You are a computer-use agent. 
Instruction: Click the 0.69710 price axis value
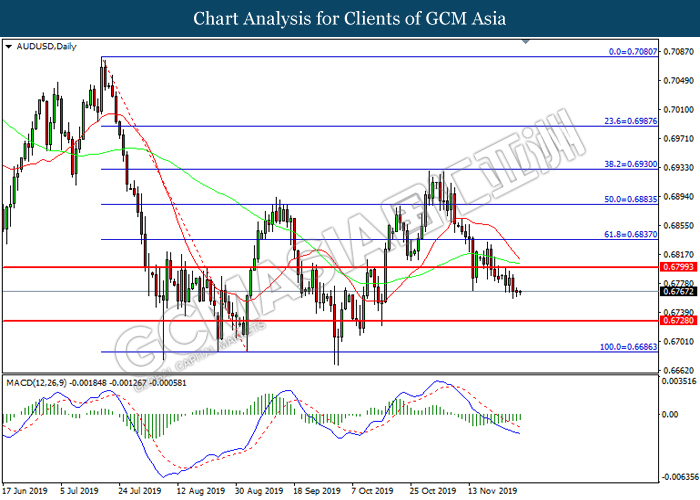click(679, 139)
